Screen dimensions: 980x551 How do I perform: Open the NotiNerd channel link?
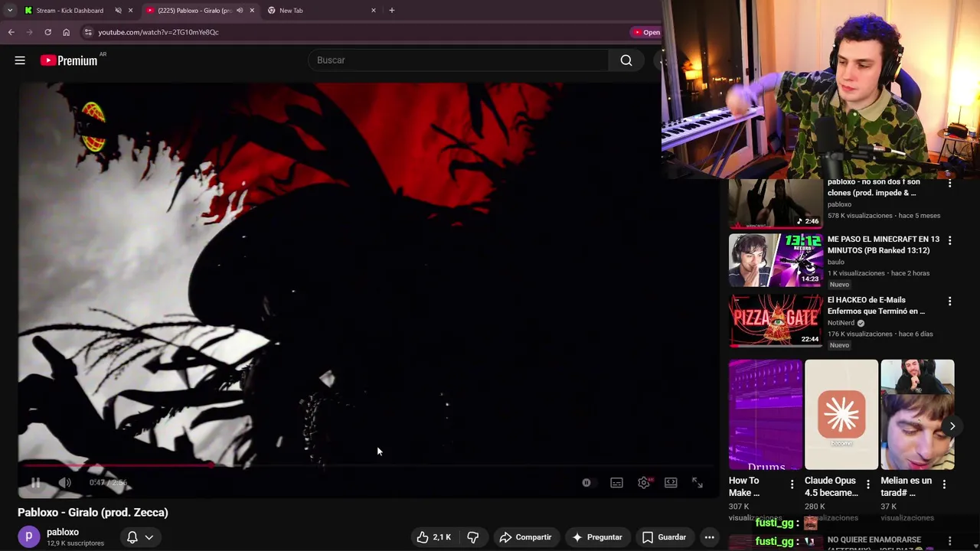pyautogui.click(x=841, y=323)
